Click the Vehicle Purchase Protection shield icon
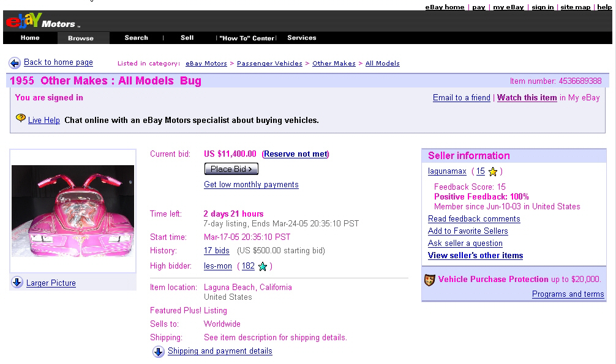616x364 pixels. click(430, 280)
